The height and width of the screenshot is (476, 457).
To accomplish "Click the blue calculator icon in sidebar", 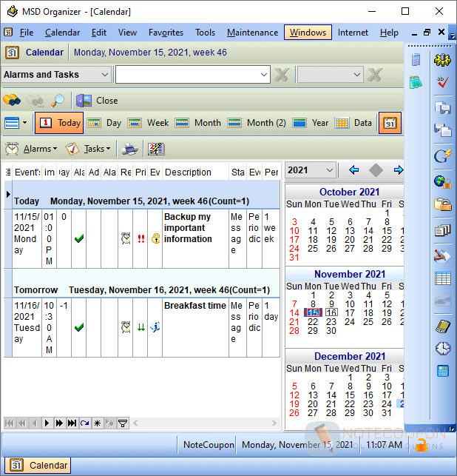I will (442, 371).
